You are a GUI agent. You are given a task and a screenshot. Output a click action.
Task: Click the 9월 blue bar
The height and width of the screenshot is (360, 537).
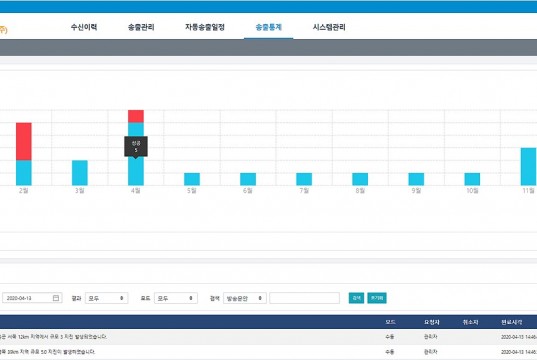pyautogui.click(x=416, y=179)
